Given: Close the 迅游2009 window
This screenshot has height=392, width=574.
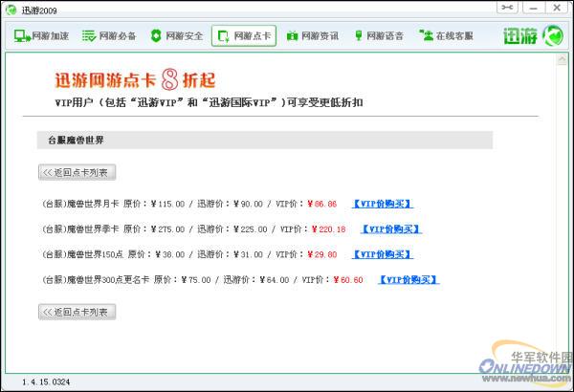Looking at the screenshot, I should pos(559,9).
